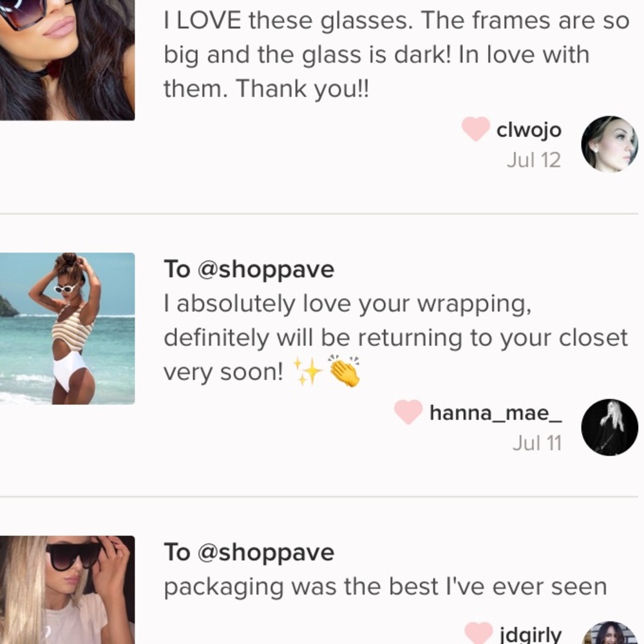The height and width of the screenshot is (644, 644).
Task: Open the blonde black sunglasses listing thumbnail
Action: 68,590
